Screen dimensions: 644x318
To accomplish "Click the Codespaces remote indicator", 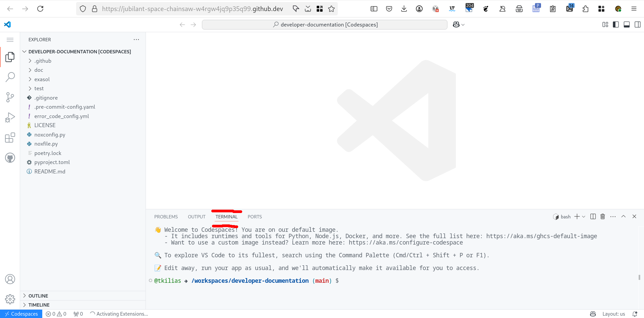I will 21,314.
